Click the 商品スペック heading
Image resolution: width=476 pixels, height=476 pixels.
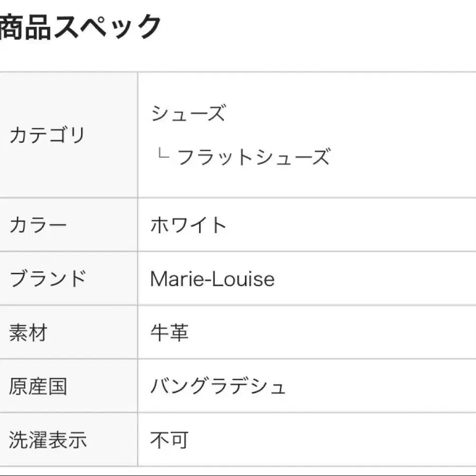click(x=80, y=28)
